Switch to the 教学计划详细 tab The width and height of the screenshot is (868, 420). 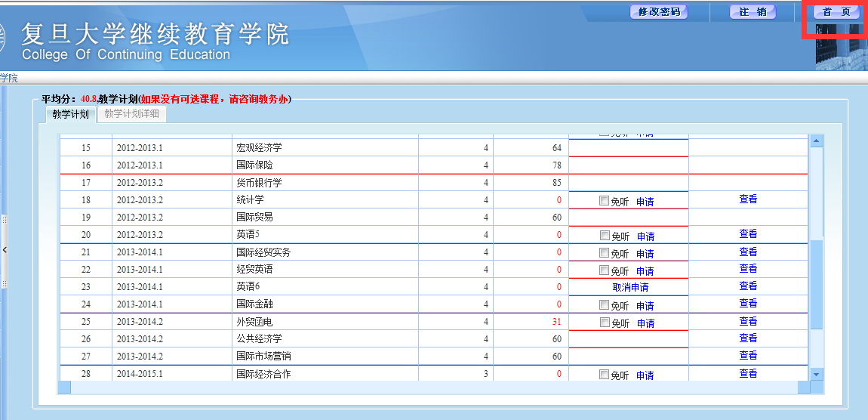[x=131, y=114]
